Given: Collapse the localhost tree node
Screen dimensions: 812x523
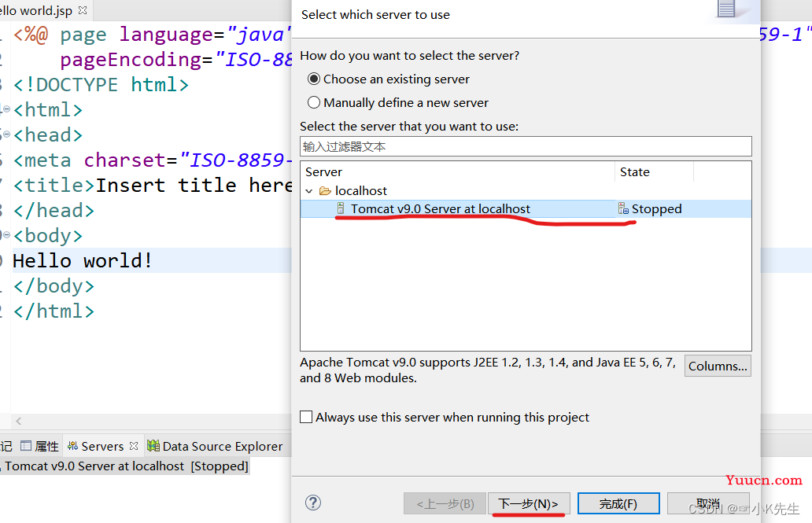Looking at the screenshot, I should (x=309, y=191).
